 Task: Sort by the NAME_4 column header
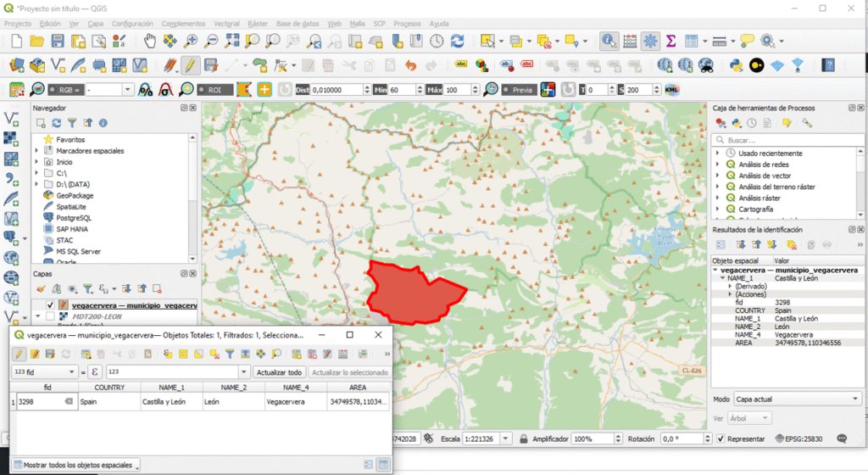pyautogui.click(x=296, y=388)
